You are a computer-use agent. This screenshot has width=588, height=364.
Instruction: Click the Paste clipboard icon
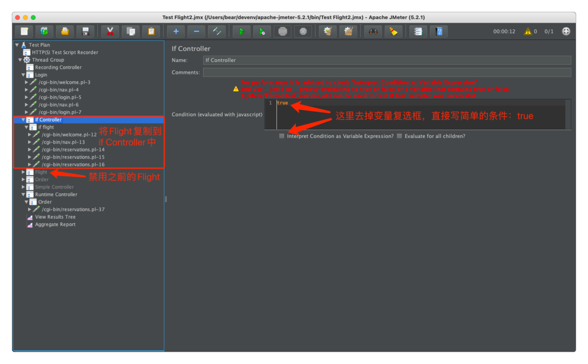(x=151, y=31)
